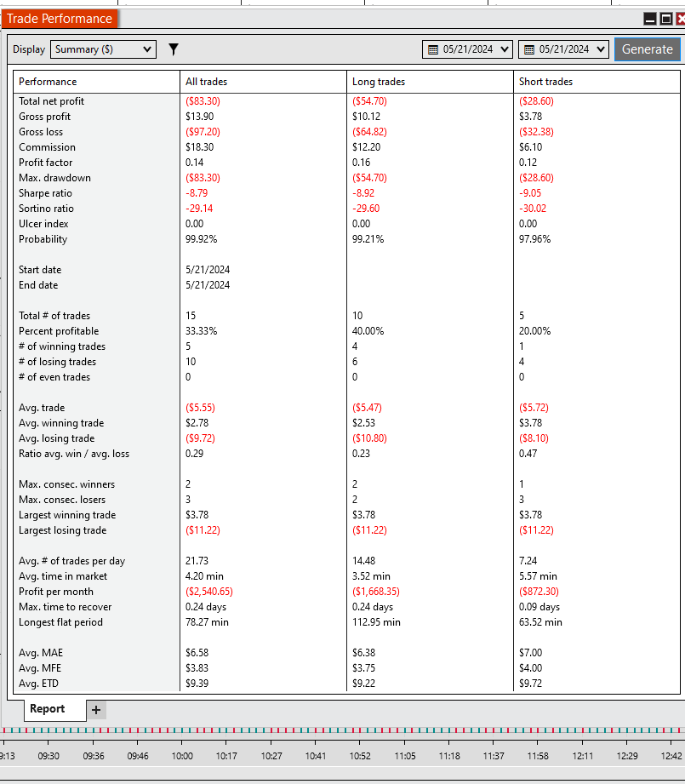Select the Avg. trade value ($5.55)
Viewport: 685px width, 784px height.
click(200, 408)
